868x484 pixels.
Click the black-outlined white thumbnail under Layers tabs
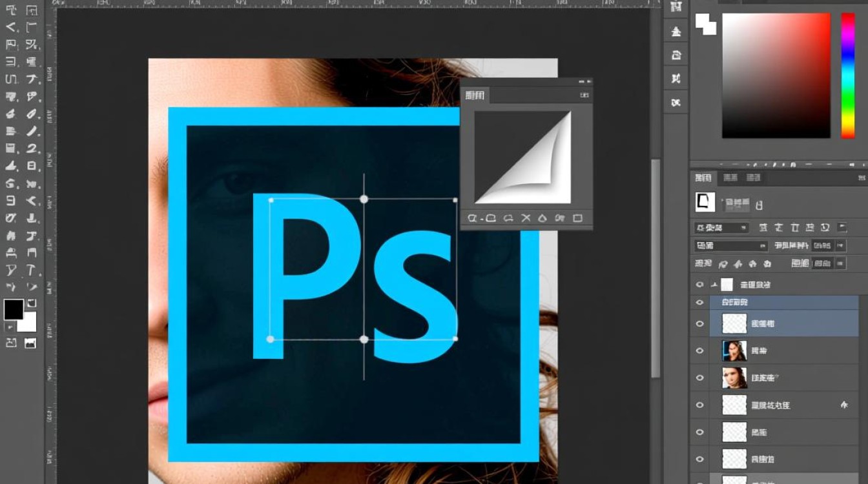click(705, 203)
